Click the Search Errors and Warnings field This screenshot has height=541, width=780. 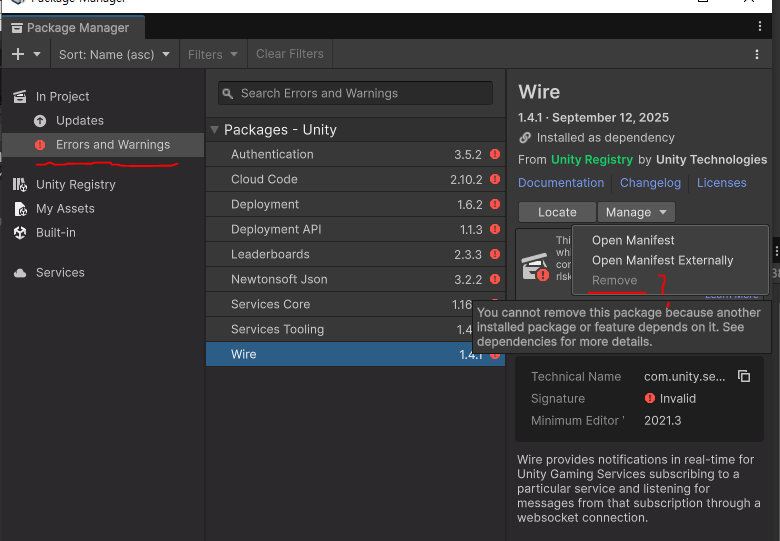[x=355, y=93]
